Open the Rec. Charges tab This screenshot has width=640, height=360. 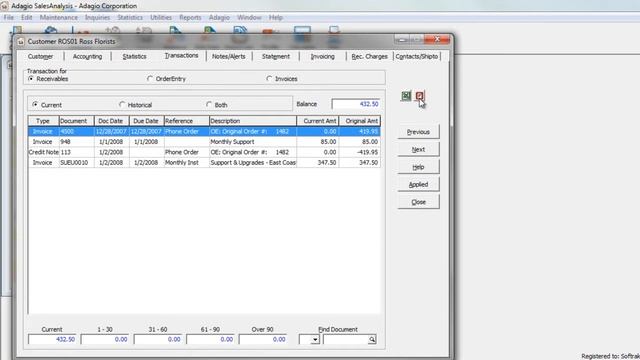click(369, 56)
